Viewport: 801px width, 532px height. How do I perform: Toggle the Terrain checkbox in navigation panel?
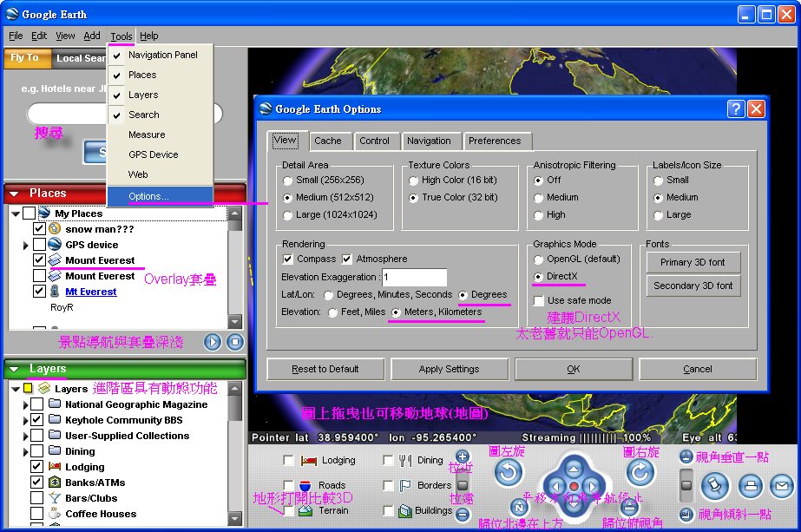289,510
